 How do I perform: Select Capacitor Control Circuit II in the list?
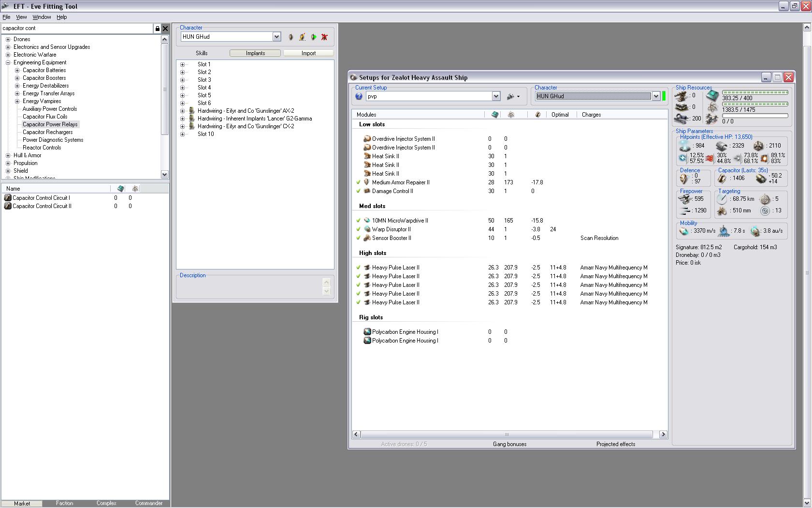pos(42,206)
